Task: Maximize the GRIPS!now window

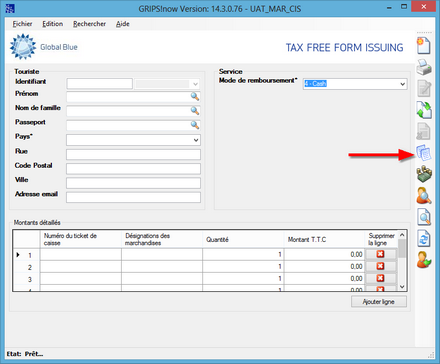Action: pyautogui.click(x=404, y=7)
